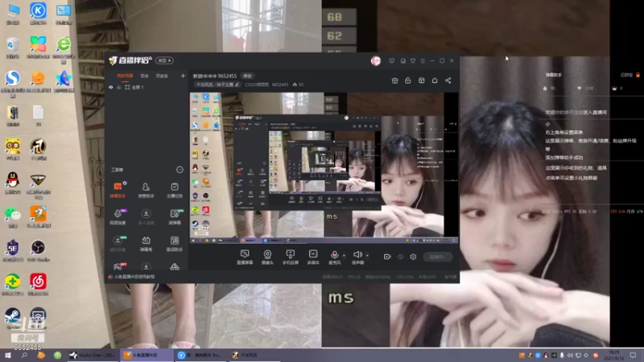The height and width of the screenshot is (362, 644).
Task: Add a 多媒体 multimedia source
Action: [313, 257]
